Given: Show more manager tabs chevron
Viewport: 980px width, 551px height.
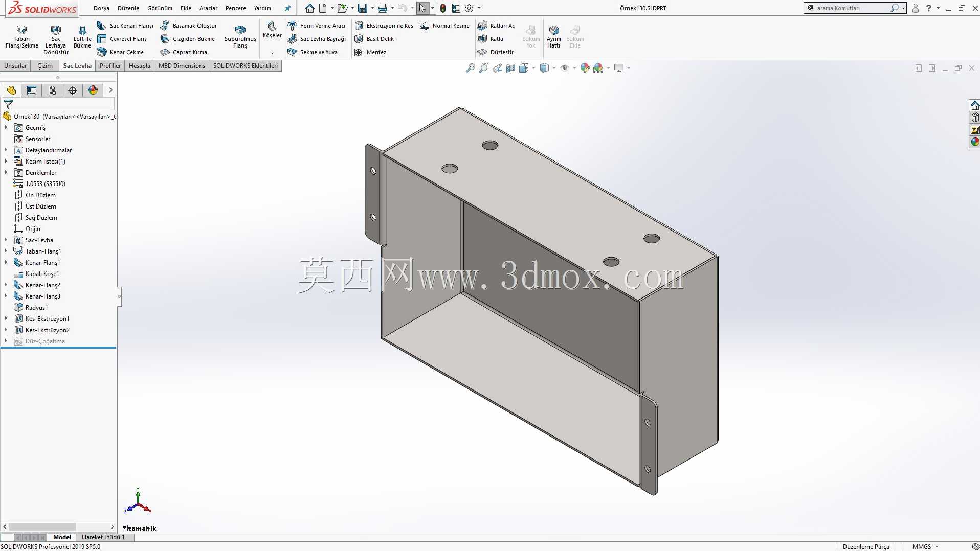Looking at the screenshot, I should (x=110, y=90).
